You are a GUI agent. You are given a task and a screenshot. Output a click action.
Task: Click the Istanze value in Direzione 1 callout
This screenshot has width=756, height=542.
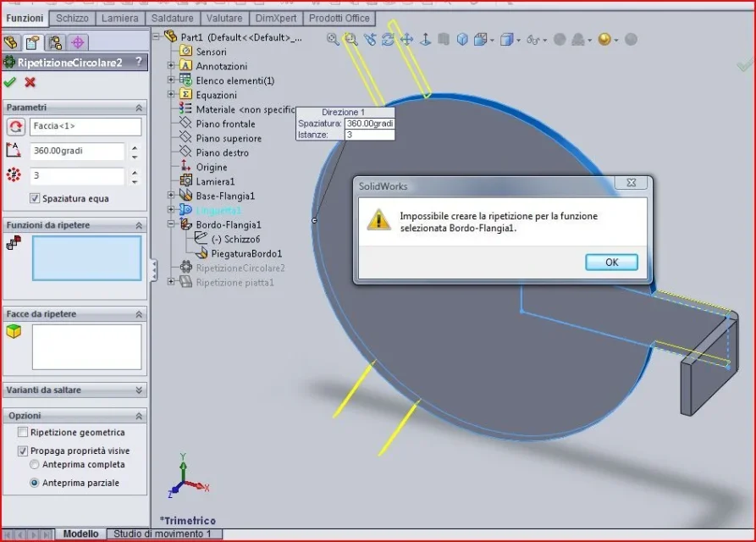point(369,135)
